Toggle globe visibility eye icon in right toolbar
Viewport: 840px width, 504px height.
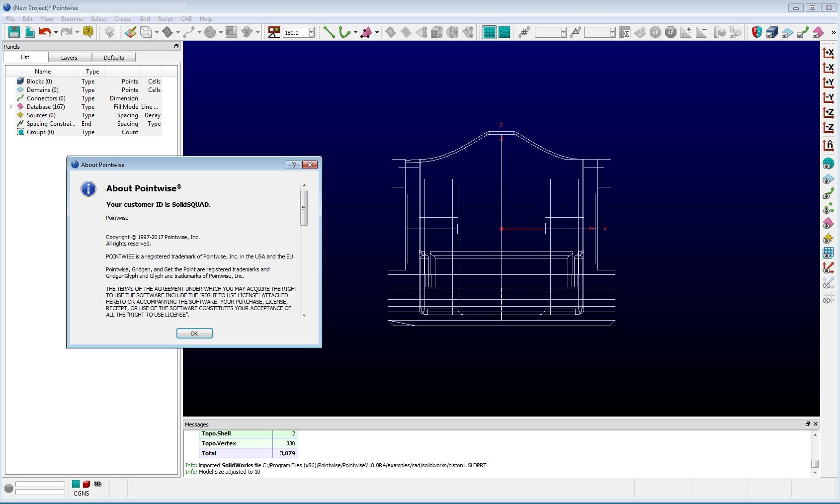829,164
